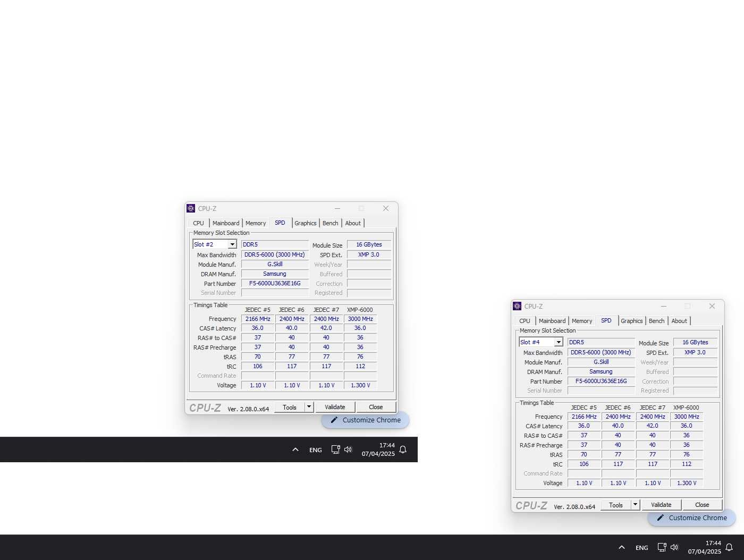Click the CPU-Z title icon in Slot #2 window
The height and width of the screenshot is (560, 744).
click(x=191, y=208)
